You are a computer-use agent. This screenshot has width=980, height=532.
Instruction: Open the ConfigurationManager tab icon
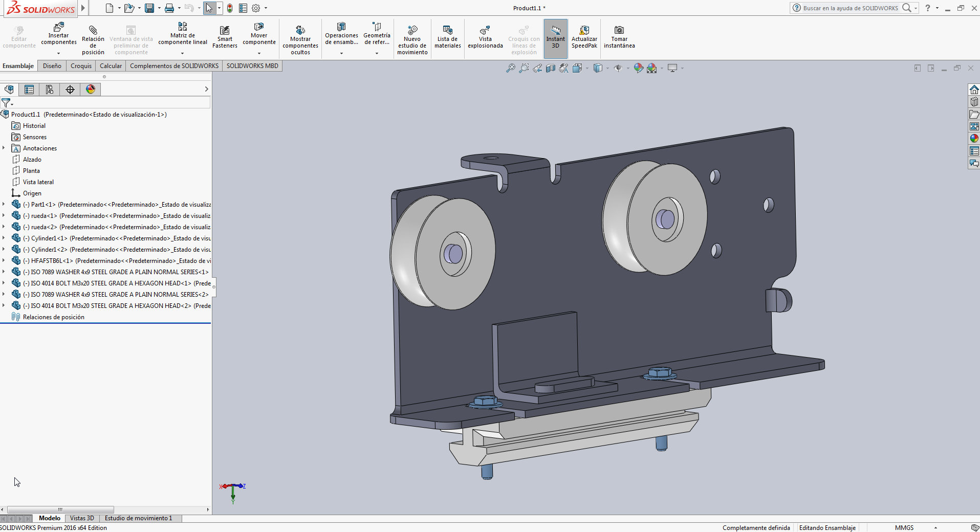pos(50,90)
